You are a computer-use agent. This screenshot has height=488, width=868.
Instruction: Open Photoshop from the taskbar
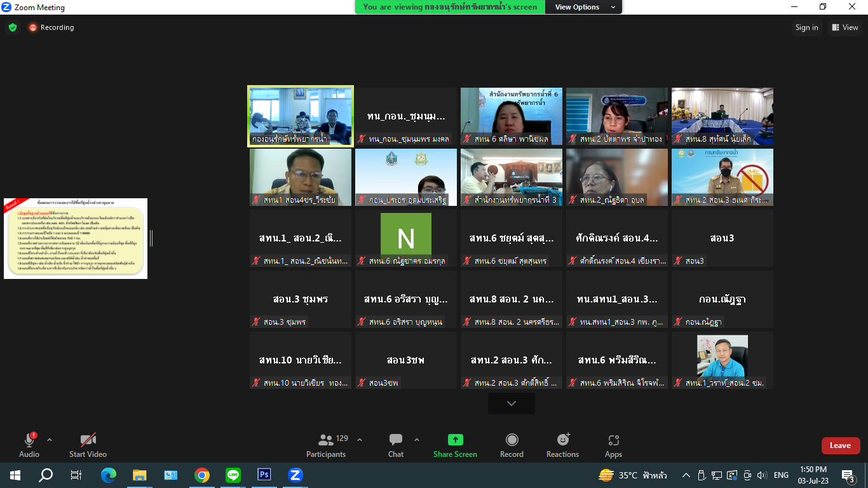264,475
